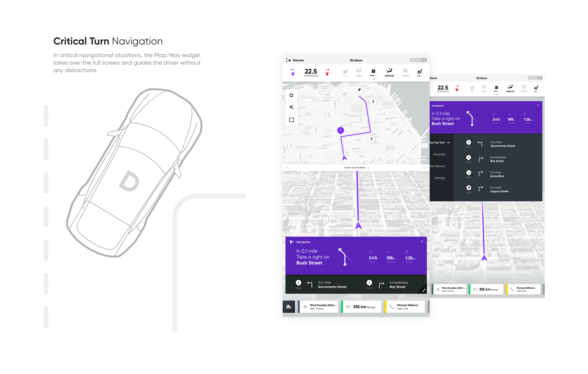Click the 188 mi Distance value, right panel
The image size is (588, 374).
pos(511,120)
